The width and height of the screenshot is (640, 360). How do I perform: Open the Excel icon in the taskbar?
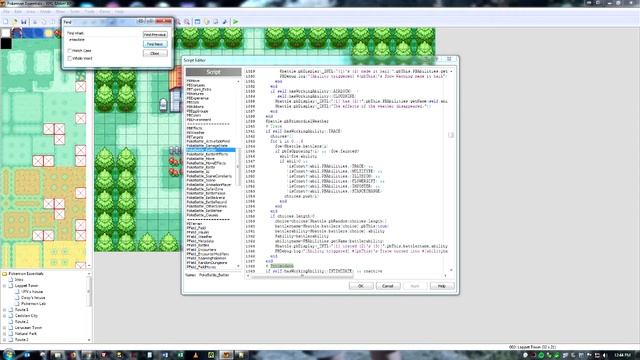pyautogui.click(x=180, y=356)
